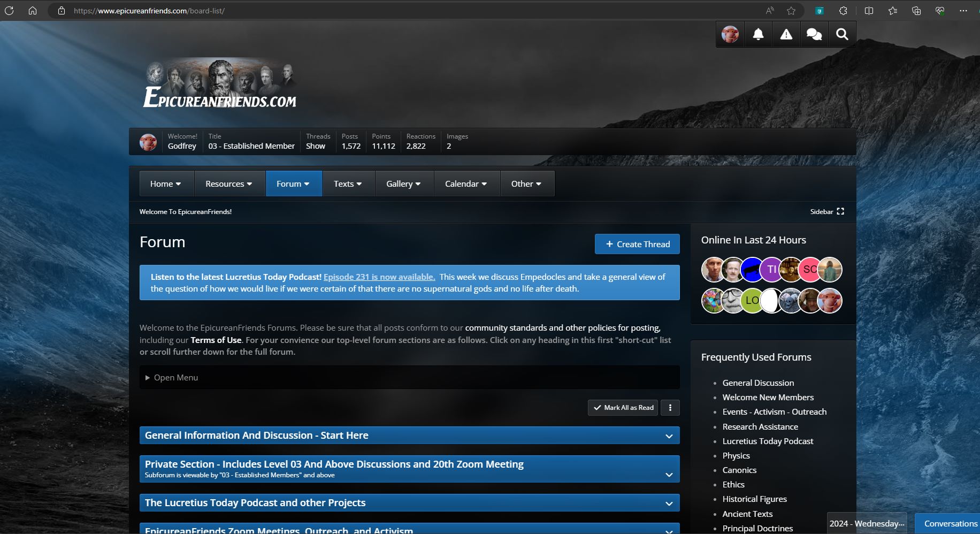
Task: Toggle the Sidebar visibility
Action: click(x=827, y=212)
